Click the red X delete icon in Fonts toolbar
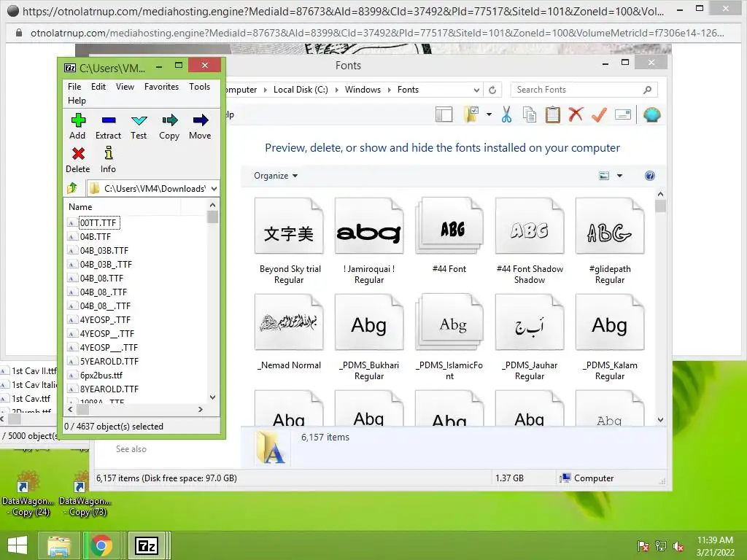This screenshot has height=560, width=747. click(x=576, y=114)
